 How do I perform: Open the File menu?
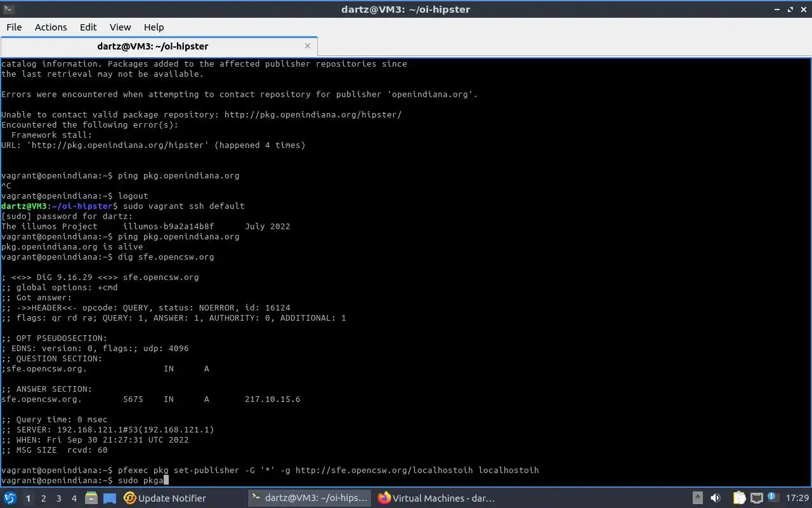(14, 27)
